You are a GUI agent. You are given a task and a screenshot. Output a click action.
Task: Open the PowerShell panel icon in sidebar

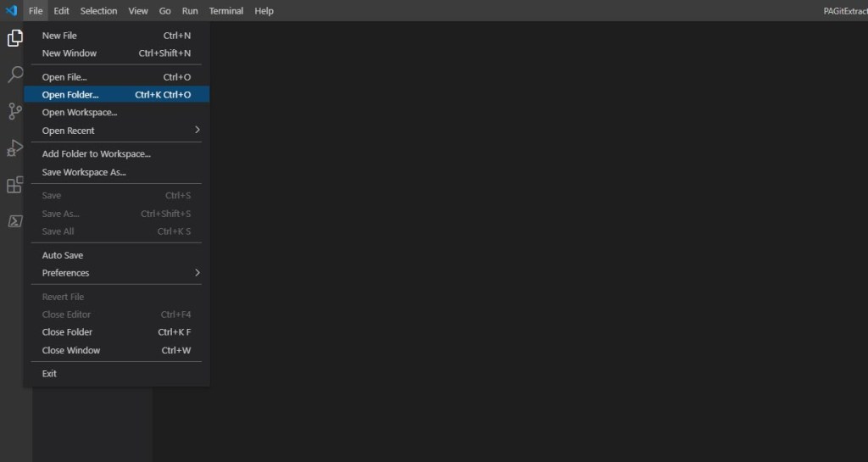click(x=15, y=221)
